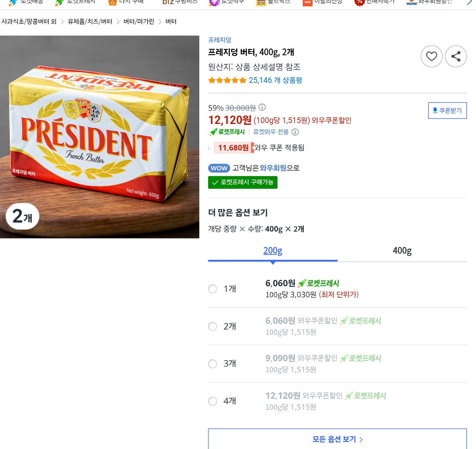The image size is (476, 449).
Task: Click the five-star rating icons
Action: coord(227,80)
